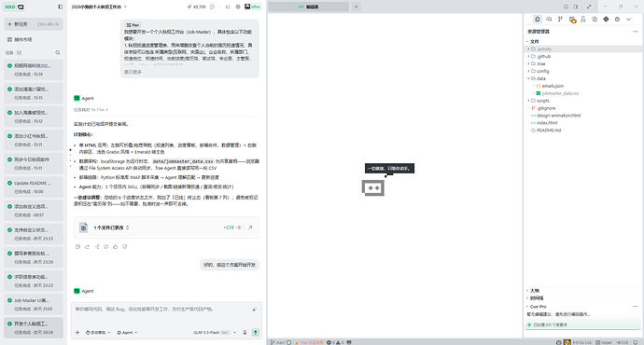This screenshot has height=345, width=644.
Task: Click the thumbs-down icon
Action: pos(125,247)
